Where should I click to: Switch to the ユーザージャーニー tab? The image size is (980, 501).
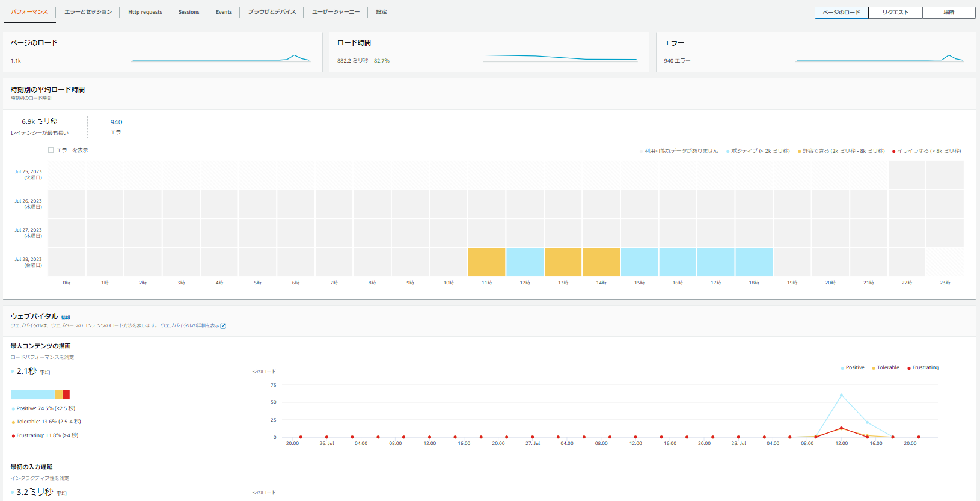pos(335,12)
